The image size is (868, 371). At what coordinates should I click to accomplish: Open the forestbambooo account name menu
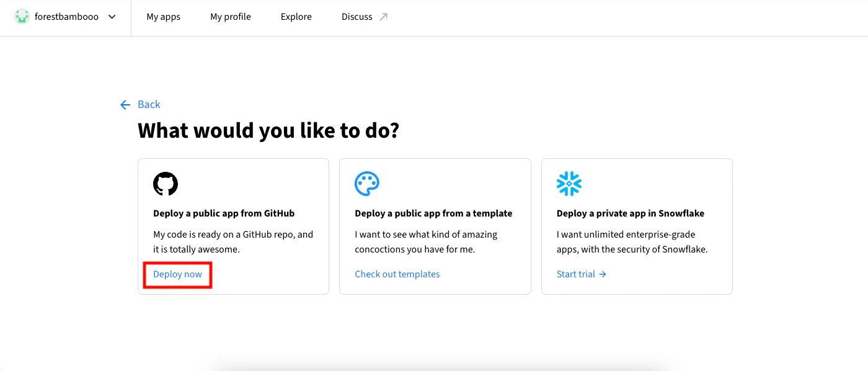pyautogui.click(x=67, y=17)
